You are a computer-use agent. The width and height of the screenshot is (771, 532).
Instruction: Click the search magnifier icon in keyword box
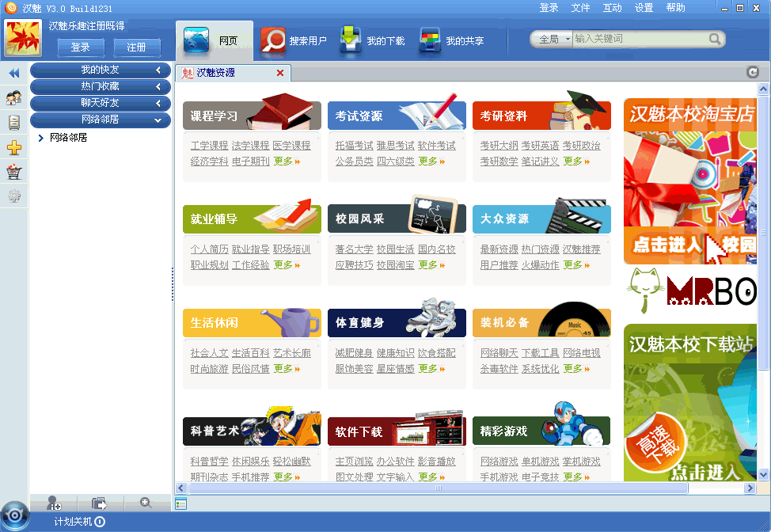tap(715, 39)
